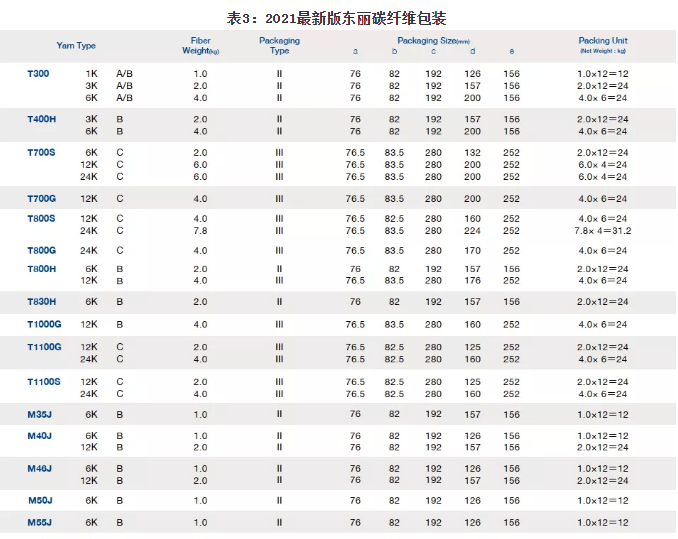Click packing unit 4.0× 6=24 in T1000G row
Image resolution: width=678 pixels, height=539 pixels.
tap(603, 325)
